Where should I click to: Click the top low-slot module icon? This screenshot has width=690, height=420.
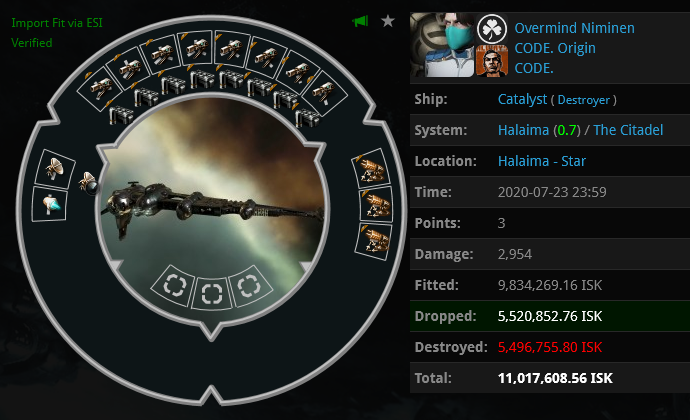[373, 169]
